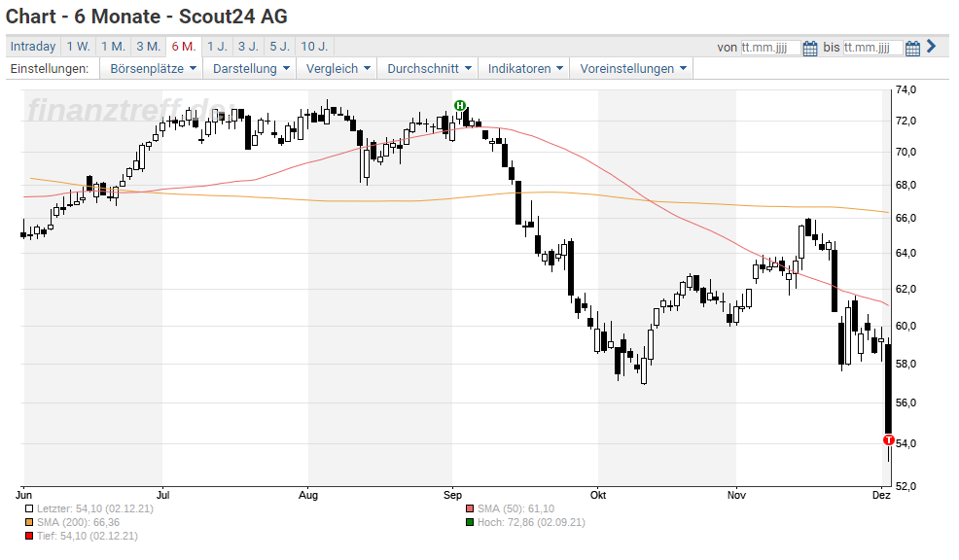The height and width of the screenshot is (560, 959).
Task: Click the pink SMA (50) legend swatch
Action: 470,508
